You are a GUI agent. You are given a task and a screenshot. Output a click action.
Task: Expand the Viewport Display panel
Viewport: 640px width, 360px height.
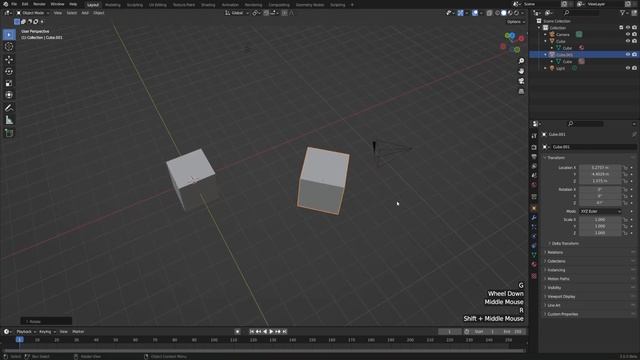pyautogui.click(x=561, y=297)
